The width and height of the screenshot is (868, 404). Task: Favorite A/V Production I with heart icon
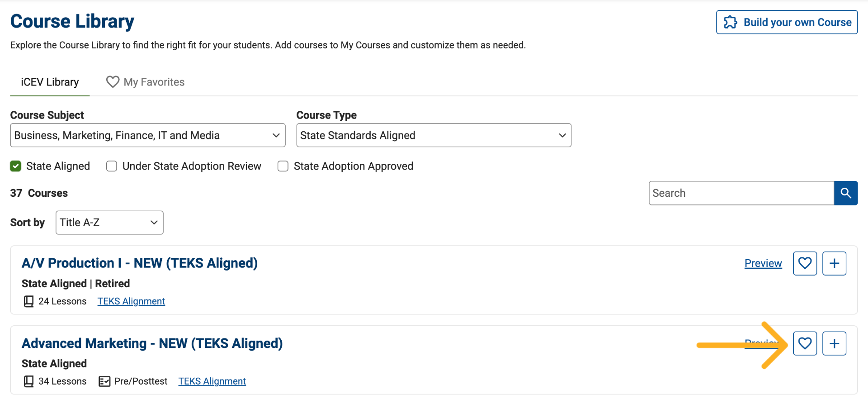point(805,263)
